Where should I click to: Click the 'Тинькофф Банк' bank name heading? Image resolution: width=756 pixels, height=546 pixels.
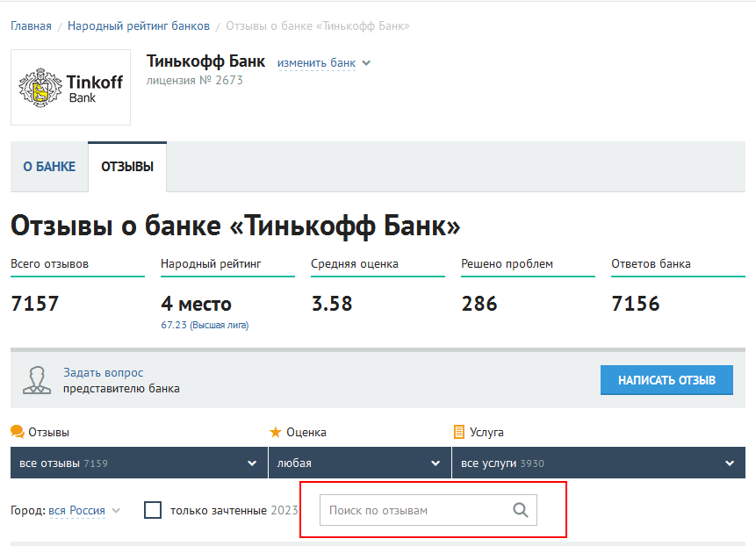(205, 61)
